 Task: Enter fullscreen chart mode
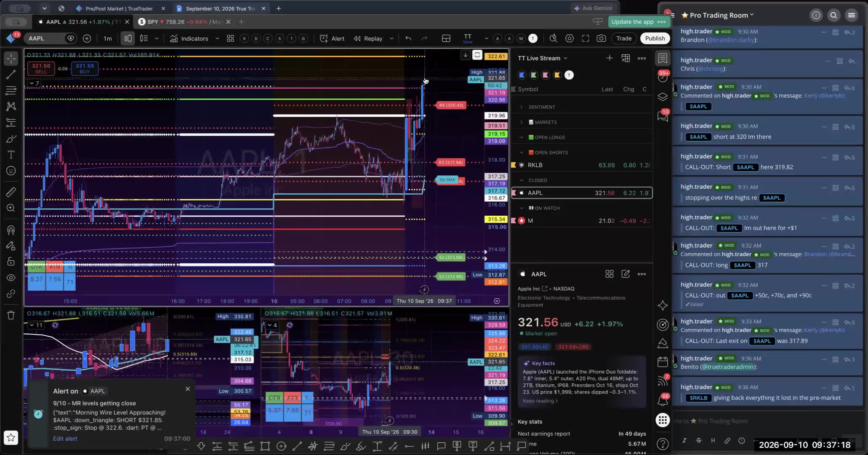[586, 38]
